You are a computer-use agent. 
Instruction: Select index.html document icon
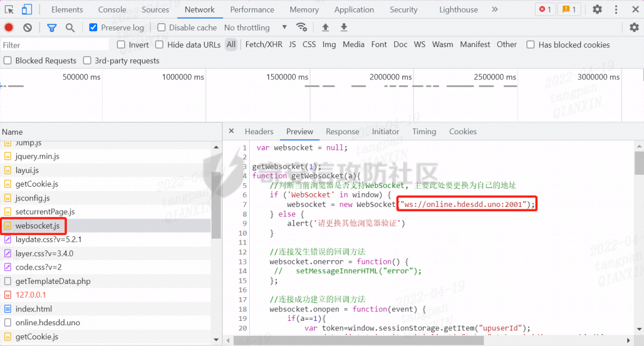tap(7, 309)
